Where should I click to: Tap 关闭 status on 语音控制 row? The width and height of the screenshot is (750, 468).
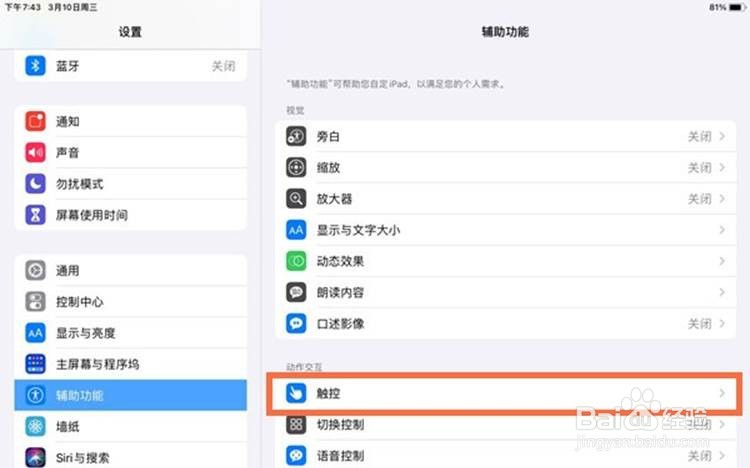click(x=700, y=456)
